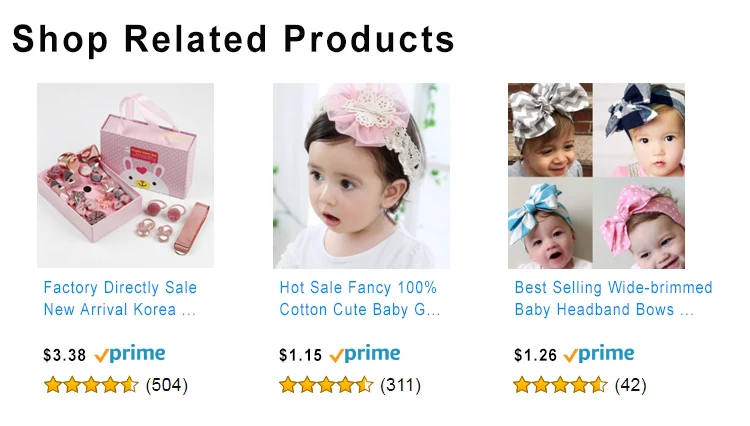Click the four-baby headband bows collage image
750x426 pixels.
596,175
